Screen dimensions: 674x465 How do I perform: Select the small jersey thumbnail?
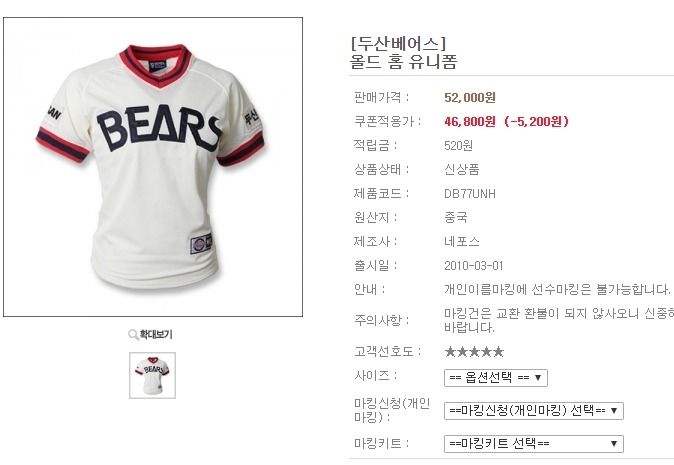153,376
